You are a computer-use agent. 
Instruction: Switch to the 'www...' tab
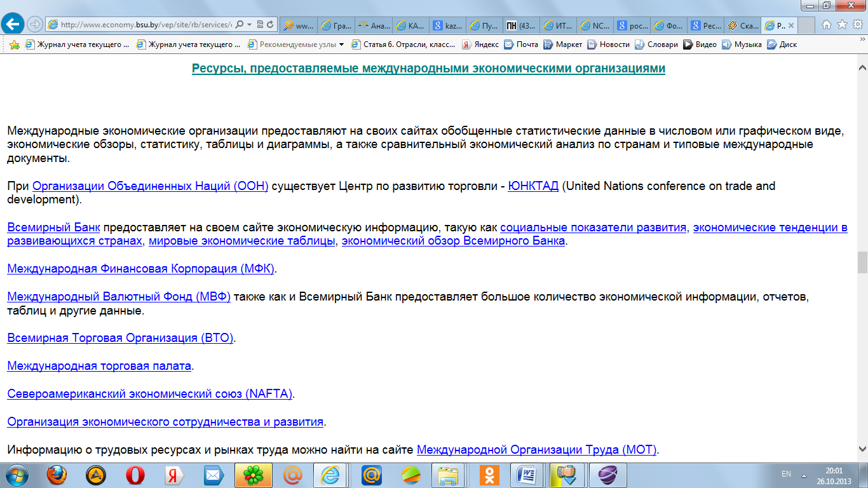[x=298, y=25]
